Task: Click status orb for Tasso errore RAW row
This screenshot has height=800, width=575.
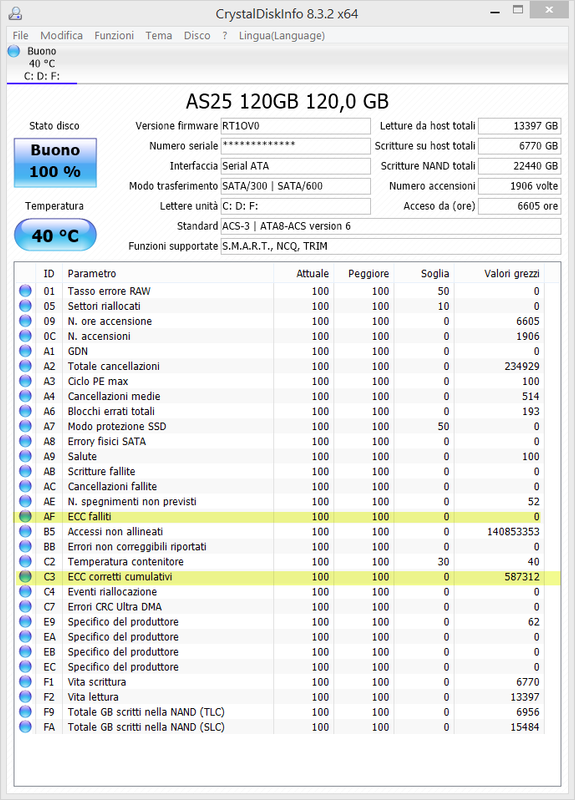Action: pos(25,291)
